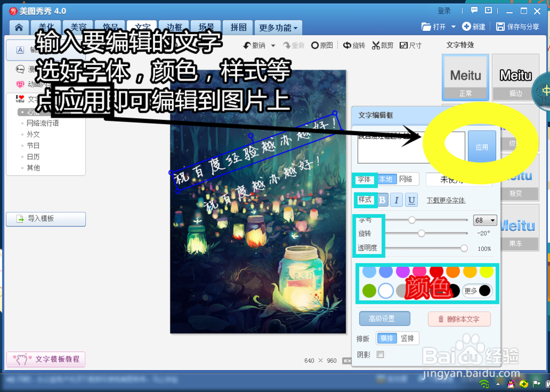
Task: Switch font source to 网络
Action: tap(406, 179)
